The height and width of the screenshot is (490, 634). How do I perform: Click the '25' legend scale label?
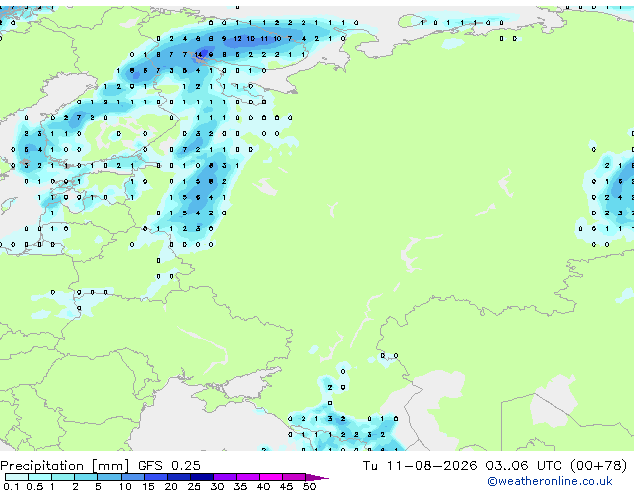(194, 486)
